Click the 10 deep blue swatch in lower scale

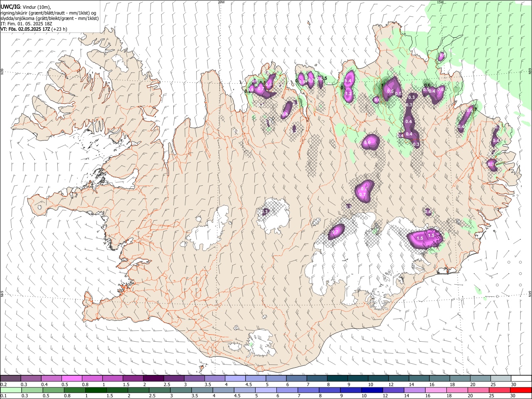pos(372,390)
